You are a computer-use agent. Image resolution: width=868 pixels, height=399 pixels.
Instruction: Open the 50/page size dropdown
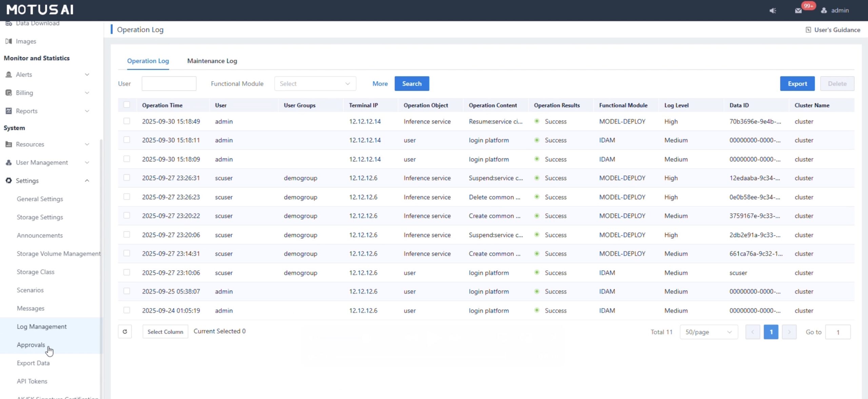point(708,332)
